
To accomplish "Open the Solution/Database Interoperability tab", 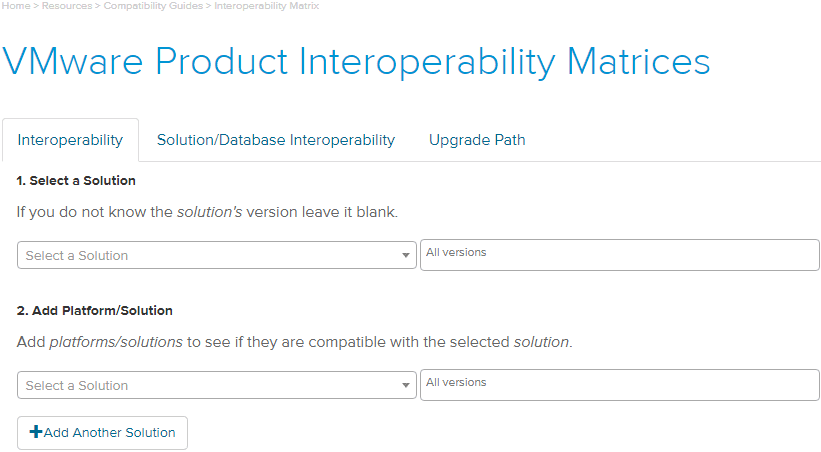I will [276, 140].
